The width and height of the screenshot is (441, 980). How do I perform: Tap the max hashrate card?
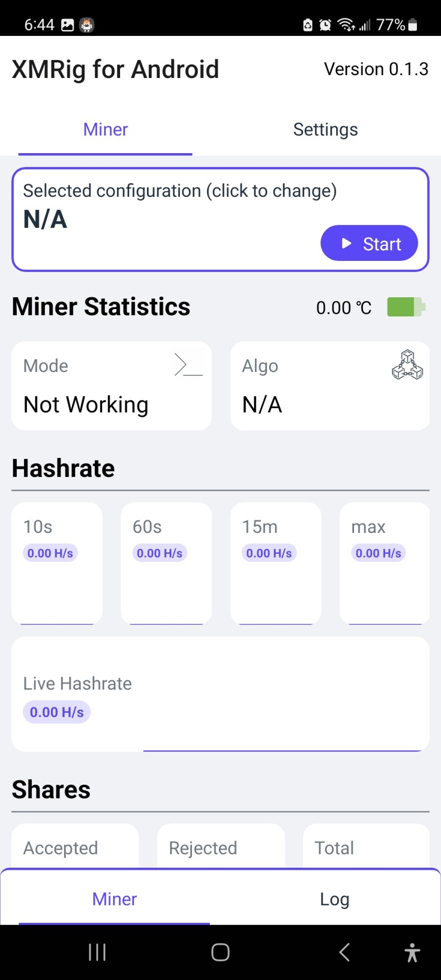point(384,563)
